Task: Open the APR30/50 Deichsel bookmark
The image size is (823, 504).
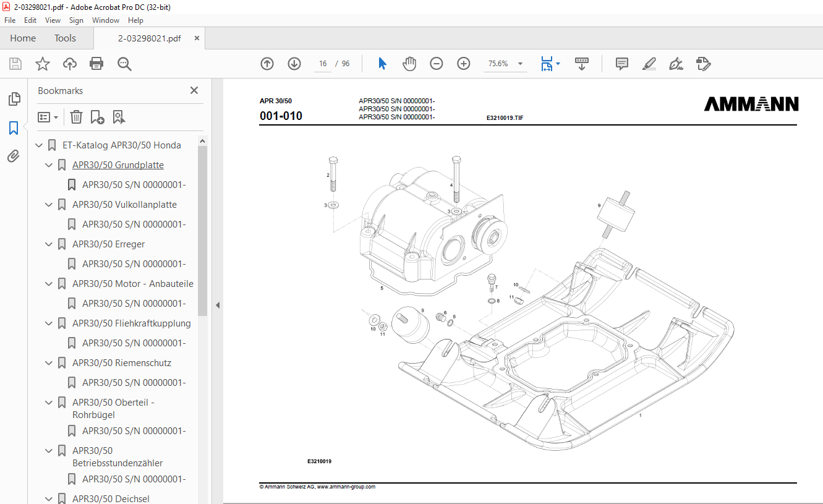Action: tap(111, 498)
